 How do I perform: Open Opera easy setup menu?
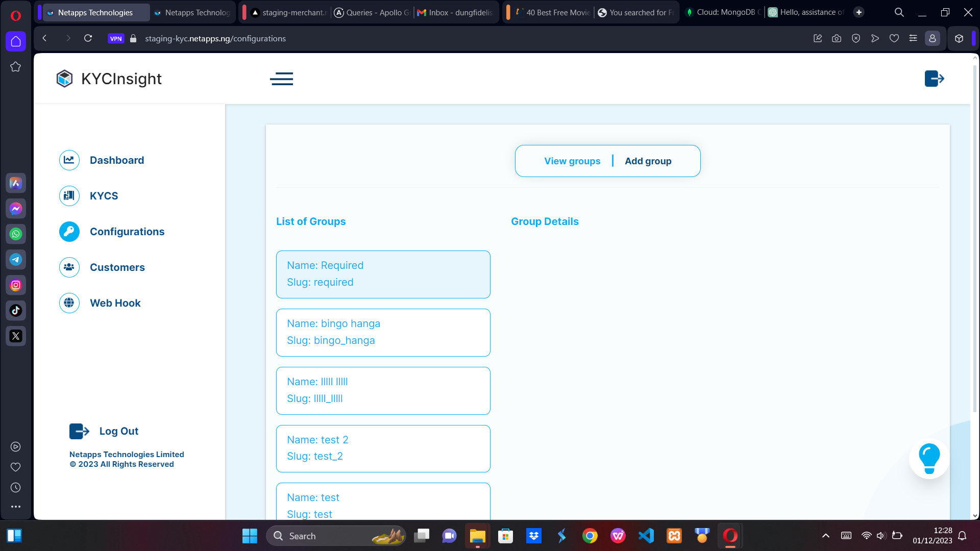point(913,38)
